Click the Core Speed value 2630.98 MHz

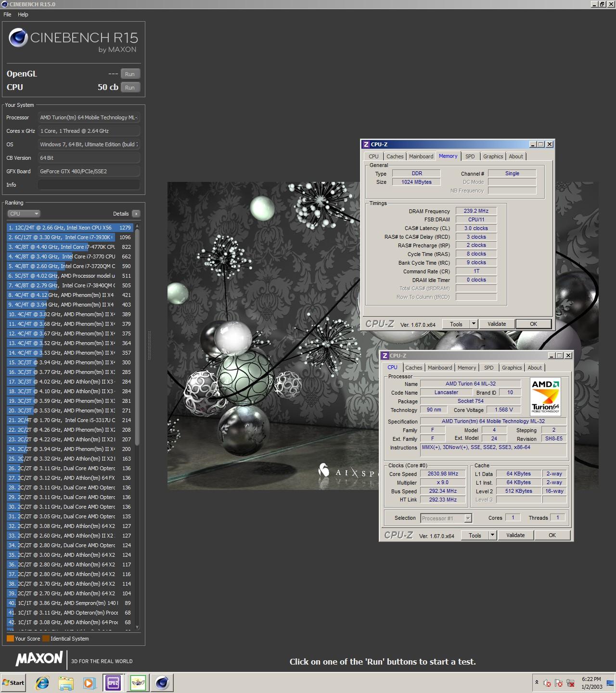click(443, 474)
